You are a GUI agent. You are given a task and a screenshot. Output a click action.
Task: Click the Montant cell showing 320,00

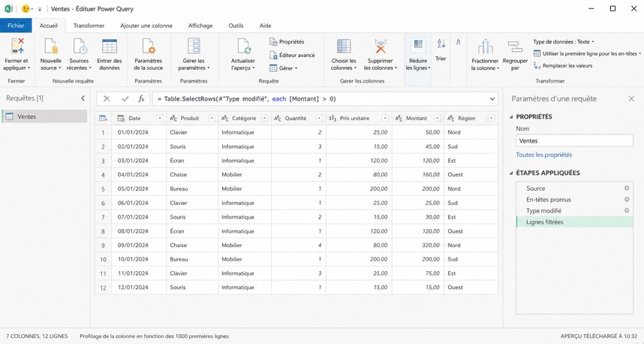(x=417, y=246)
